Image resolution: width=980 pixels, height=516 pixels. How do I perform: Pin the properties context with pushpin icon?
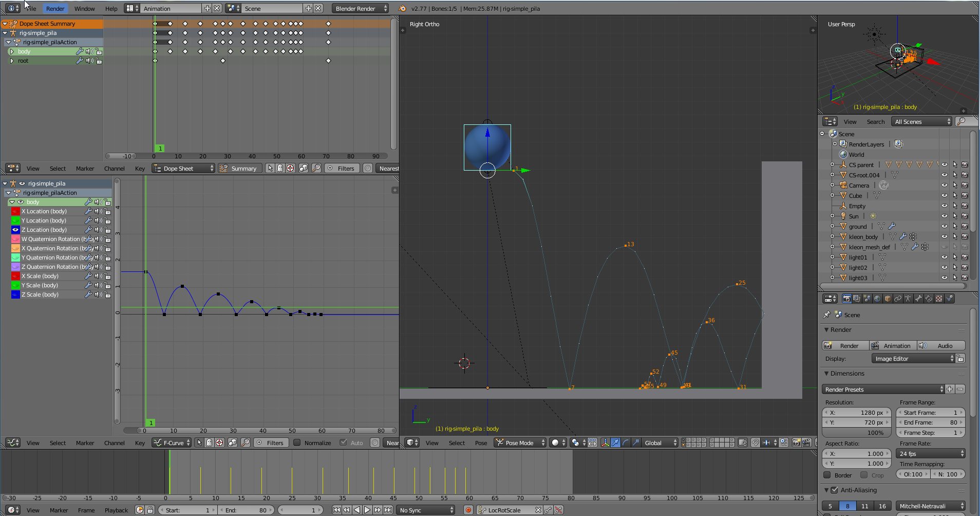tap(826, 315)
